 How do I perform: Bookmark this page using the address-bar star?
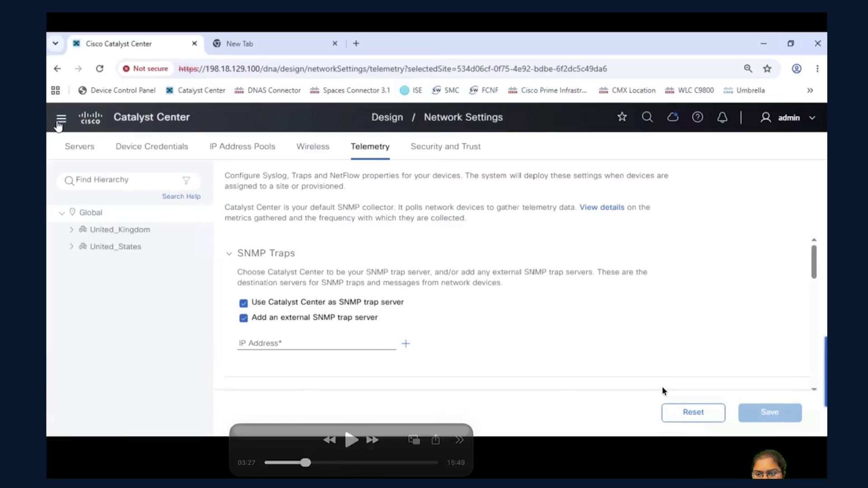click(767, 69)
